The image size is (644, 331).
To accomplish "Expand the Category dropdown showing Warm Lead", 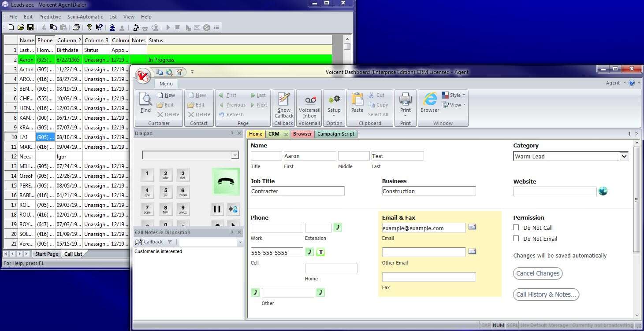I will 624,156.
